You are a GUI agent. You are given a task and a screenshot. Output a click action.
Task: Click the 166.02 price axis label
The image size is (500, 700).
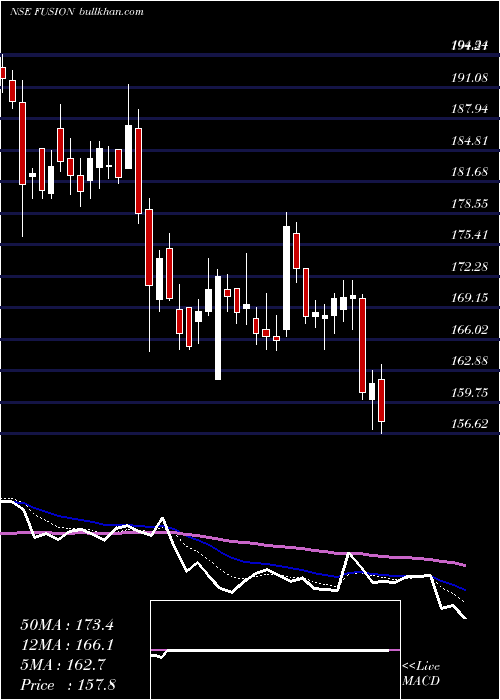(x=470, y=330)
